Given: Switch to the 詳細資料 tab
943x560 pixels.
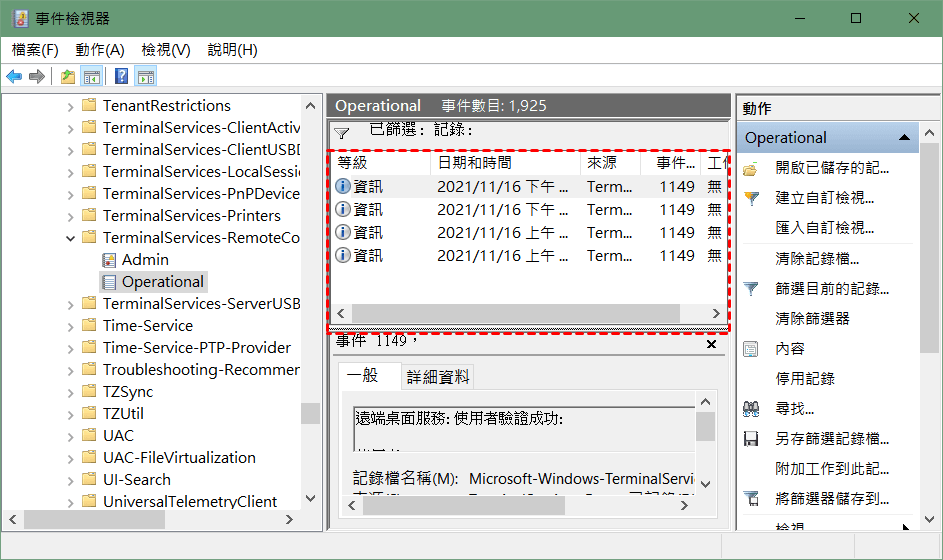Looking at the screenshot, I should (x=438, y=377).
